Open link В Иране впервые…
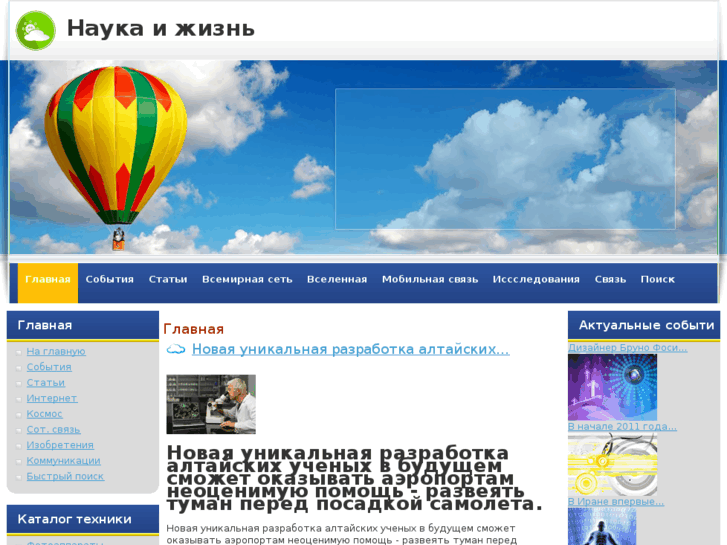 coord(616,501)
